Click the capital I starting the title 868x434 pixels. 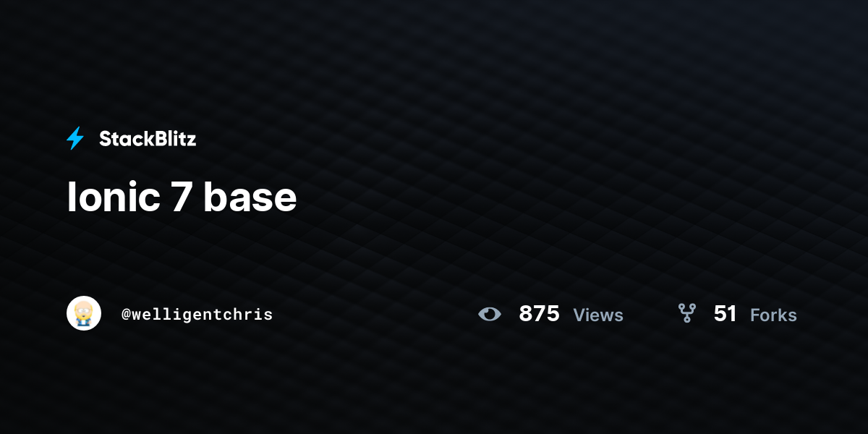pyautogui.click(x=70, y=197)
